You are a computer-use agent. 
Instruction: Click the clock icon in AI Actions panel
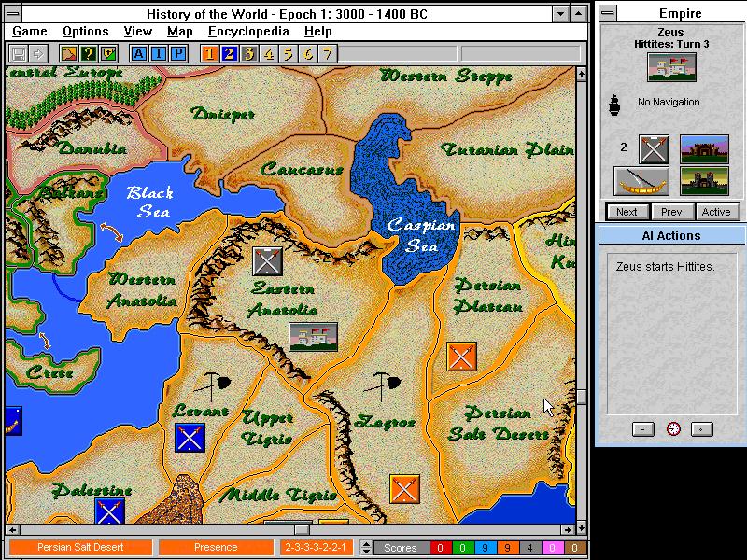(x=672, y=429)
